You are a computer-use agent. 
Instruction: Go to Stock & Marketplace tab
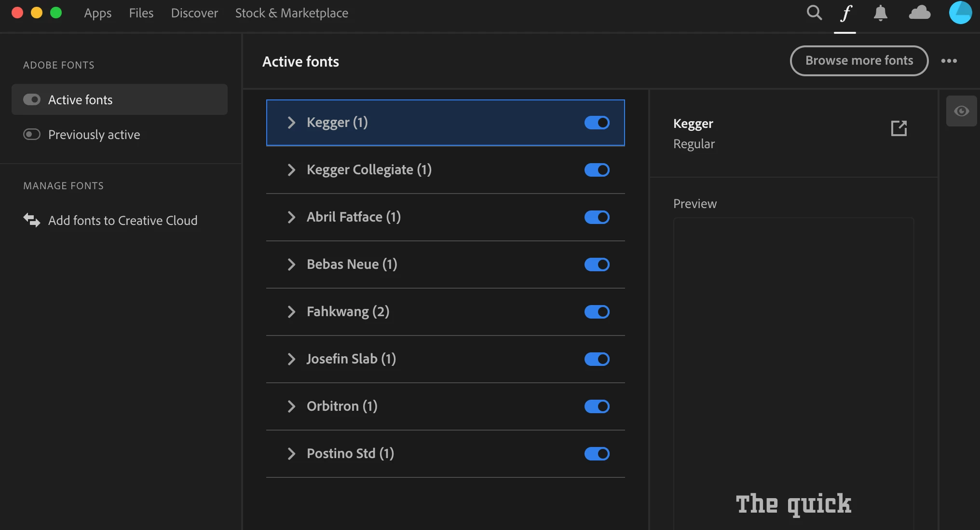tap(291, 13)
